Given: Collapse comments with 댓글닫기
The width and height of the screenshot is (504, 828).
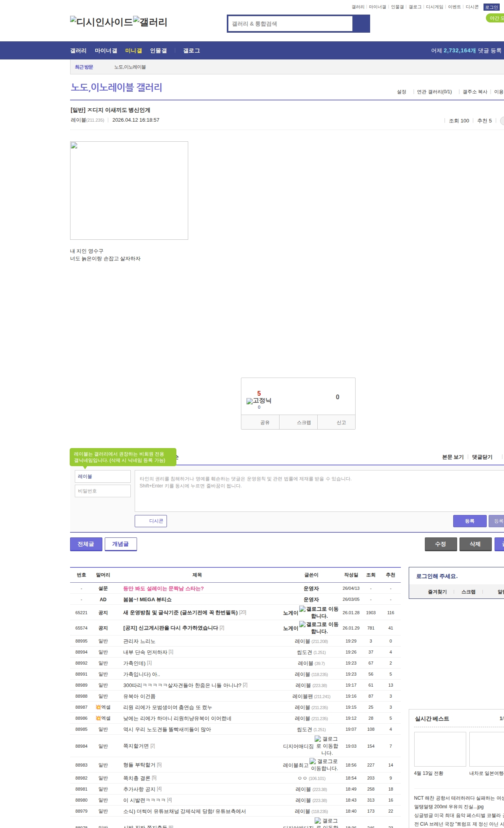Looking at the screenshot, I should pos(482,457).
